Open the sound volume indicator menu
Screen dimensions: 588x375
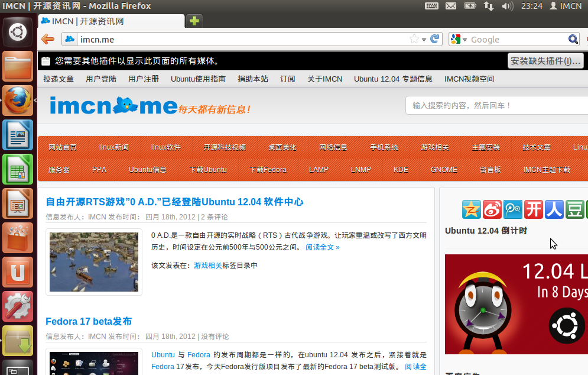tap(507, 6)
